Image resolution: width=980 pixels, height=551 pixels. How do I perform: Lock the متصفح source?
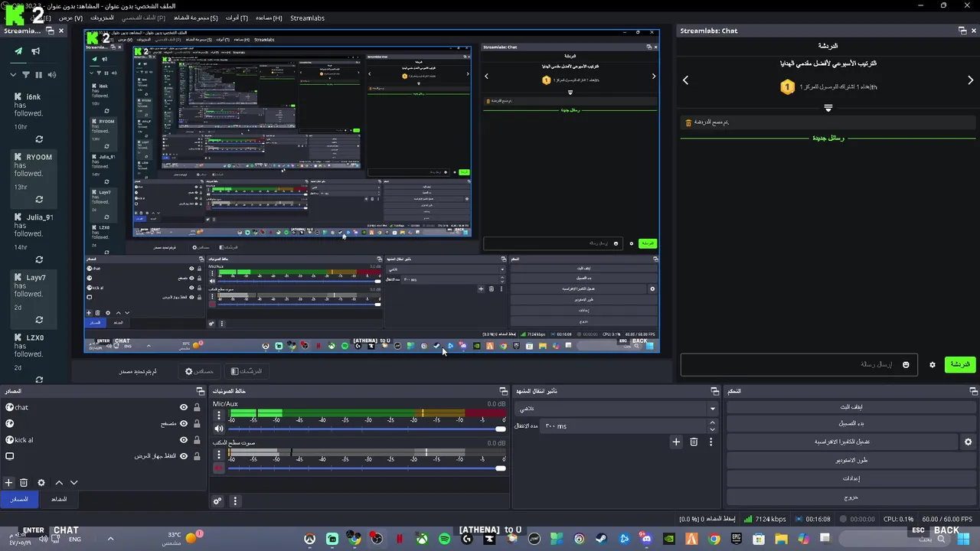(x=197, y=424)
